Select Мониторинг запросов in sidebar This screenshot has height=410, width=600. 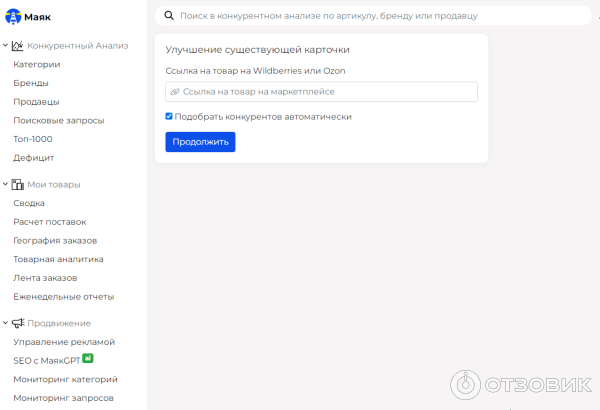[x=63, y=398]
